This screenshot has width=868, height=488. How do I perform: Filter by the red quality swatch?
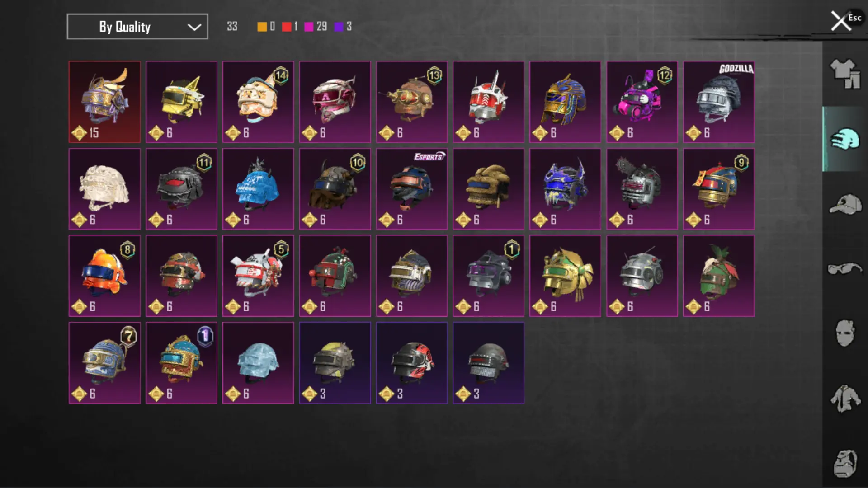[x=287, y=27]
